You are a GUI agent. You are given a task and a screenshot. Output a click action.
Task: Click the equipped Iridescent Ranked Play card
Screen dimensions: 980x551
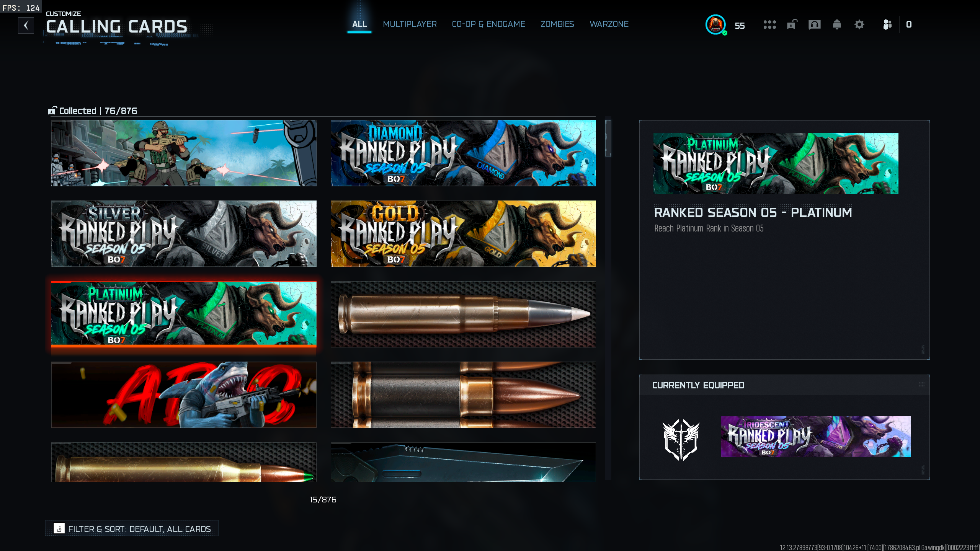(816, 437)
